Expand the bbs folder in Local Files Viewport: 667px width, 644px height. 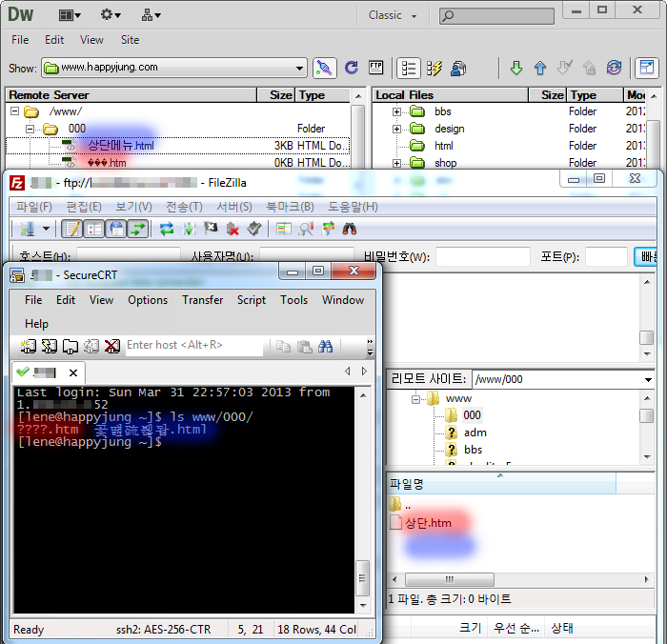[x=397, y=111]
